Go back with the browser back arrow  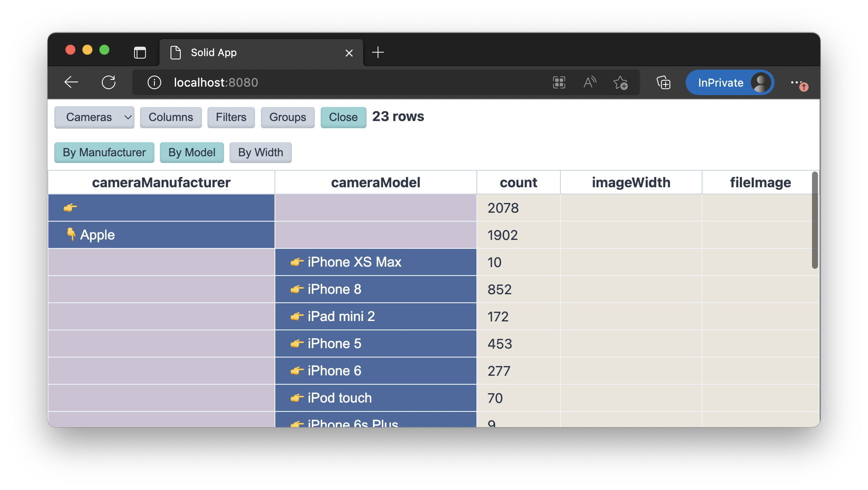click(71, 82)
